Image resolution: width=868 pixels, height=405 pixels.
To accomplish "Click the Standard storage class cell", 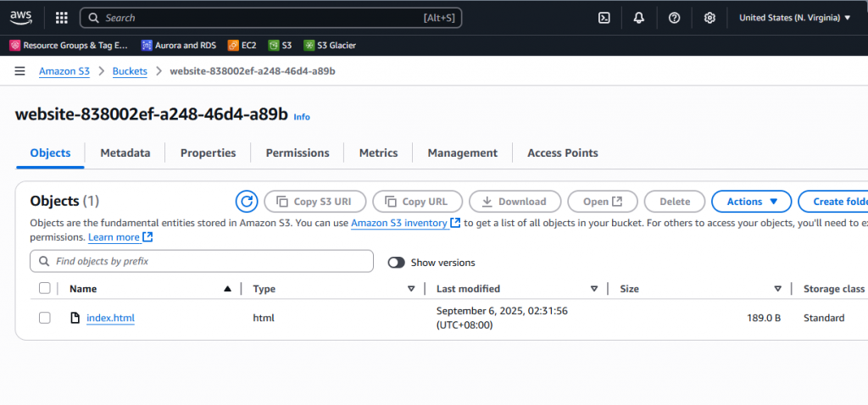I will (824, 318).
